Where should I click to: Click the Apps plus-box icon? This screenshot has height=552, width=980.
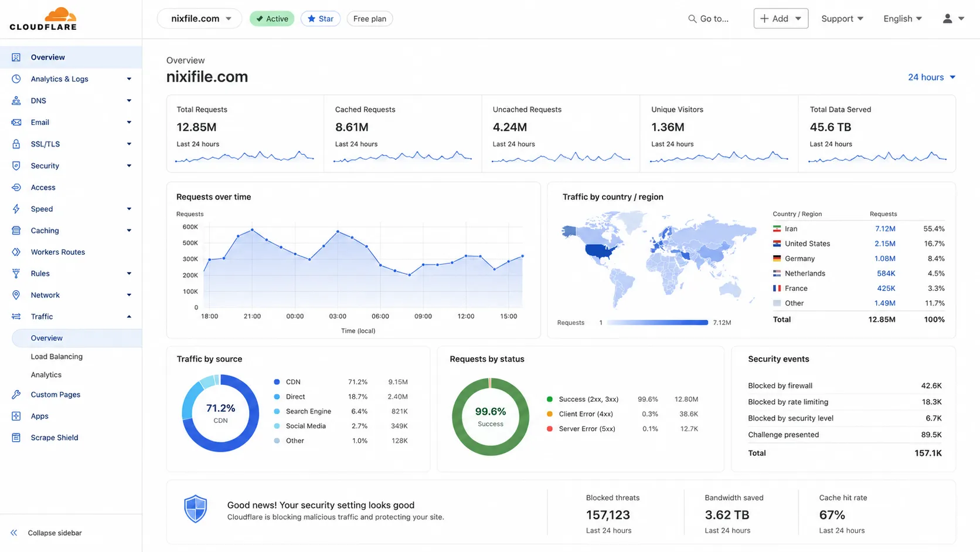16,416
